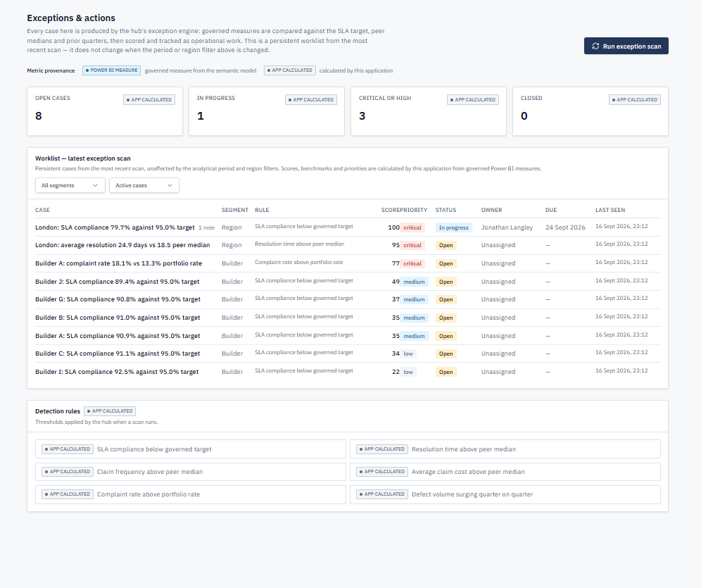The image size is (701, 588).
Task: Select the Open cases card
Action: 105,111
